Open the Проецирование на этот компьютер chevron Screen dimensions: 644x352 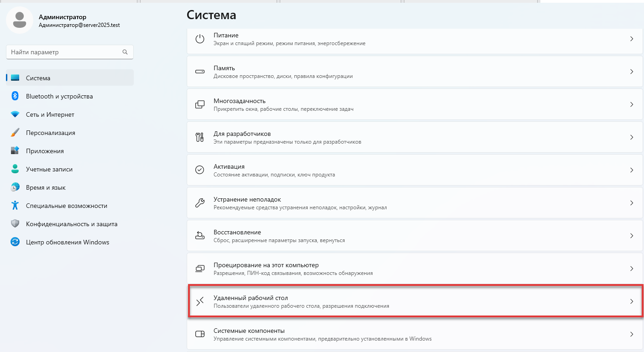coord(632,269)
